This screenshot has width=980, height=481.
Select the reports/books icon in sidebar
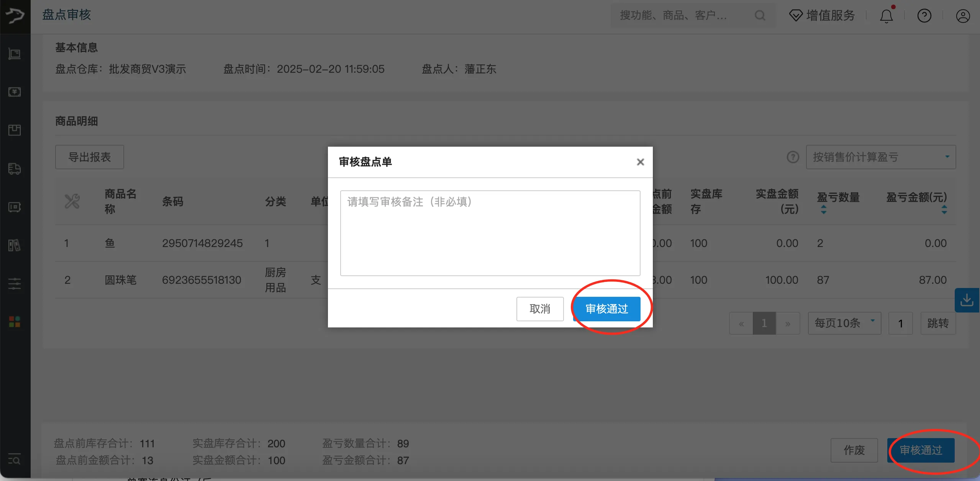pyautogui.click(x=15, y=245)
